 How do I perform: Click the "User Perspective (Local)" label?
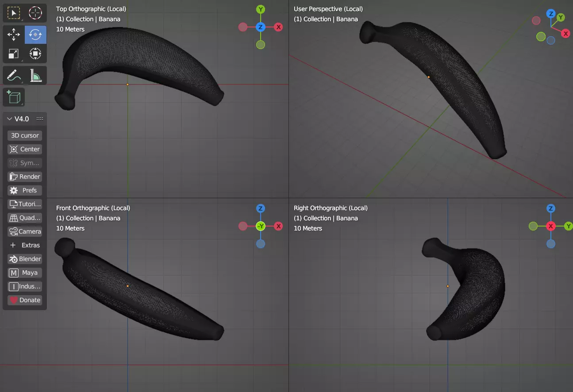[x=328, y=9]
